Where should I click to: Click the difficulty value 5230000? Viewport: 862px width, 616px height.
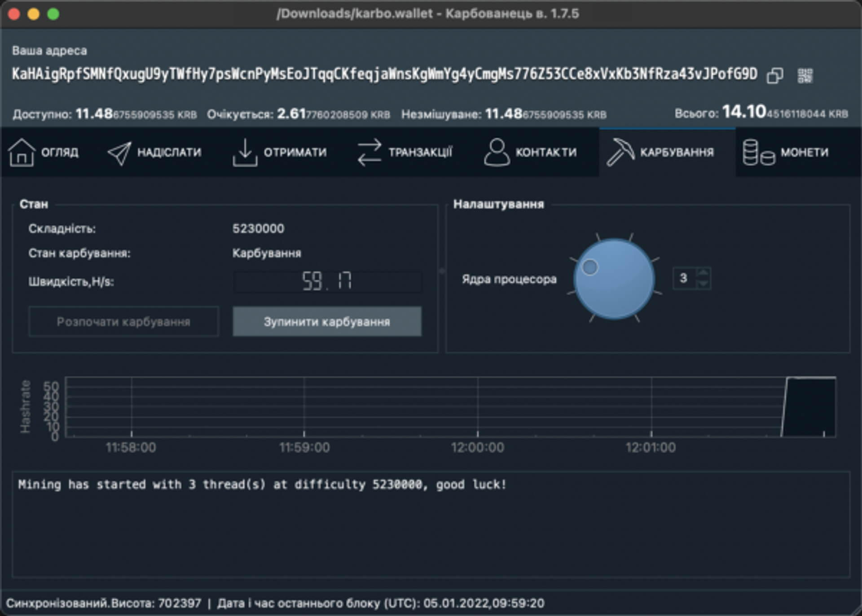point(258,228)
